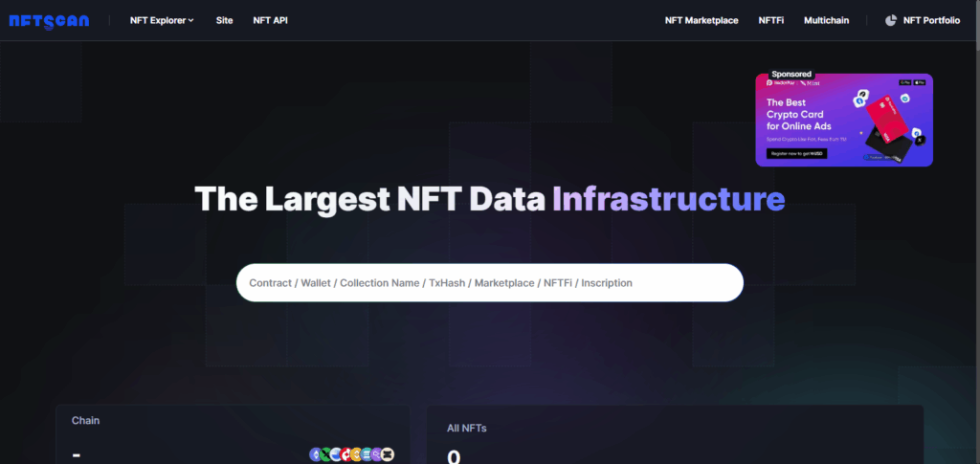The height and width of the screenshot is (464, 980).
Task: Select the yellow BNB chain icon
Action: tap(356, 454)
